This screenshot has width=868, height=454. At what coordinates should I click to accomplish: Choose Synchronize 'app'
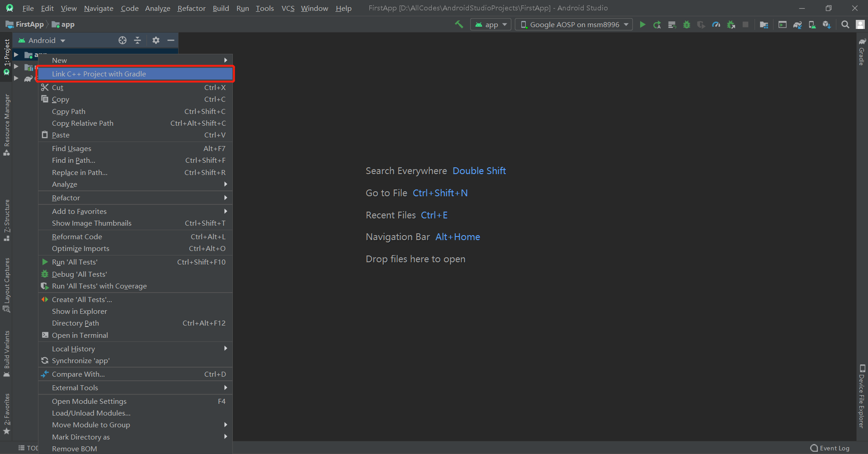[x=135, y=361]
